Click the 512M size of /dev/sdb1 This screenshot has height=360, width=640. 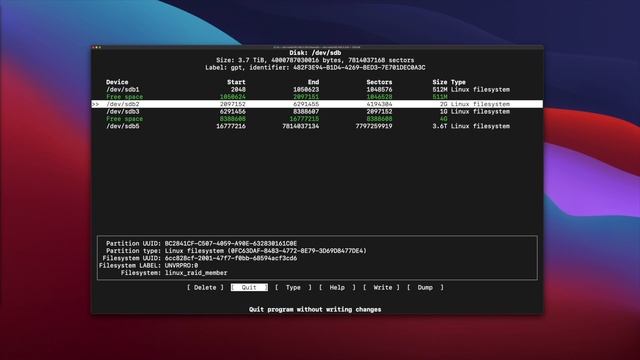pos(440,89)
